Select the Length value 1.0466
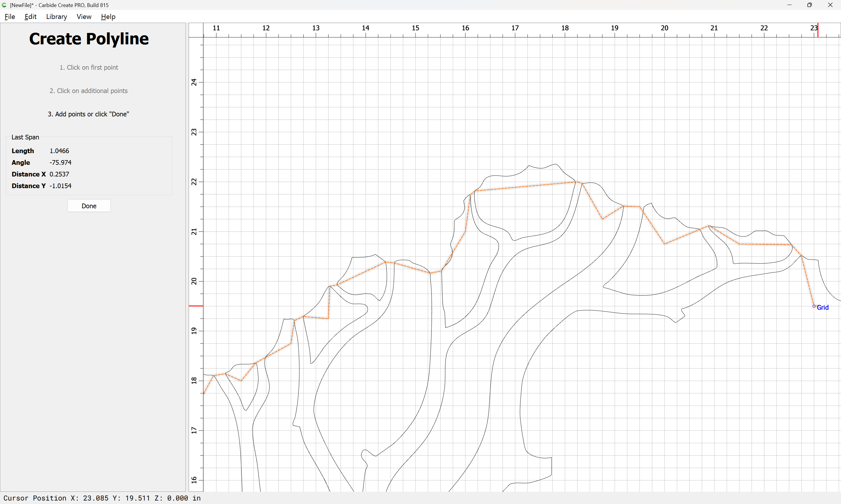The width and height of the screenshot is (841, 504). [59, 151]
